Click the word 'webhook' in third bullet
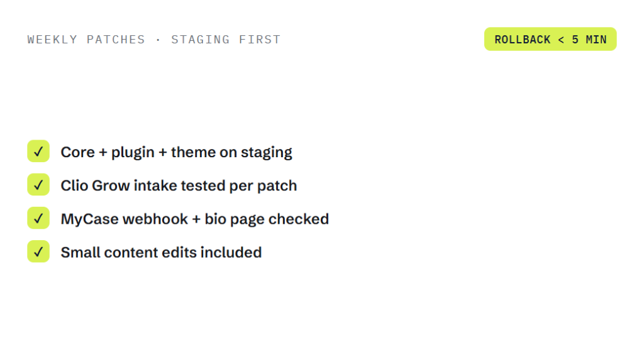This screenshot has width=644, height=359. point(155,219)
